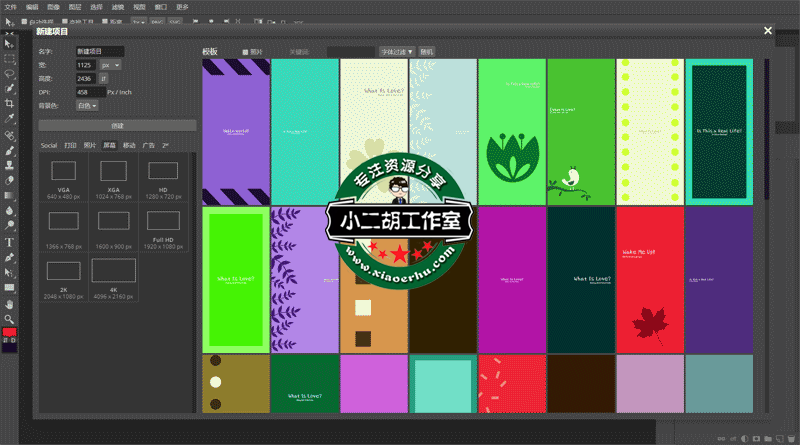Click the 名字 project name field
This screenshot has width=800, height=445.
click(x=99, y=51)
